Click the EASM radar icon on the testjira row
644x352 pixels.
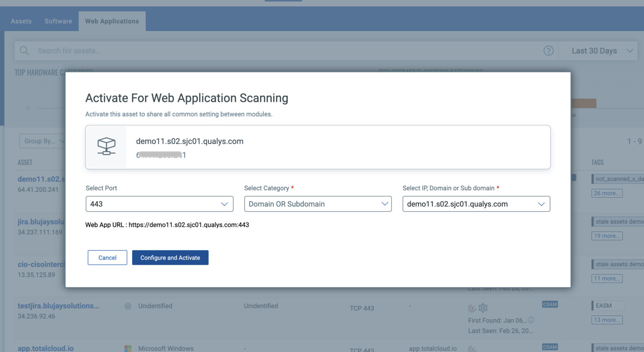coord(470,308)
